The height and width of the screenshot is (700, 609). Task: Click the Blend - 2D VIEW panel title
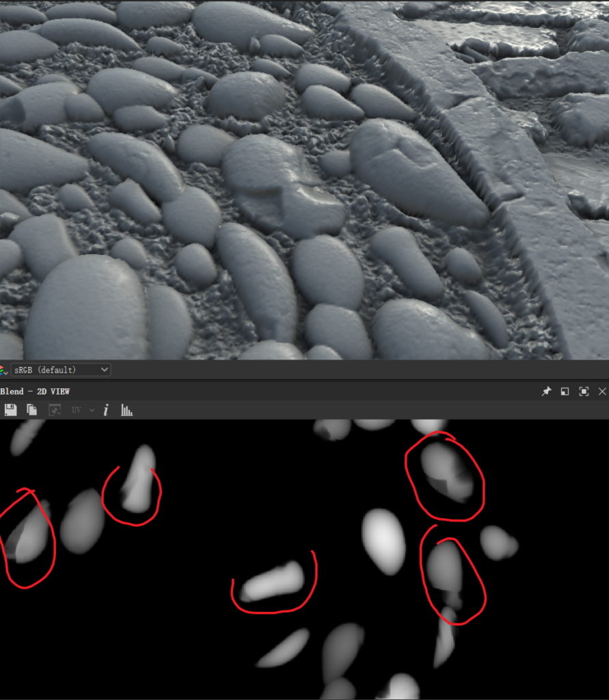pos(35,392)
